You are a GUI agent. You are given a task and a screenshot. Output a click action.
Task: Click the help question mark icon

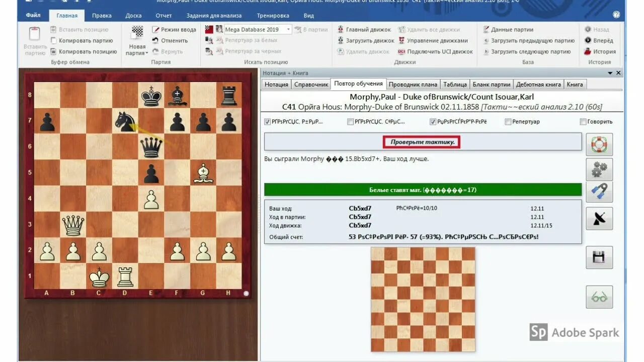pos(616,15)
